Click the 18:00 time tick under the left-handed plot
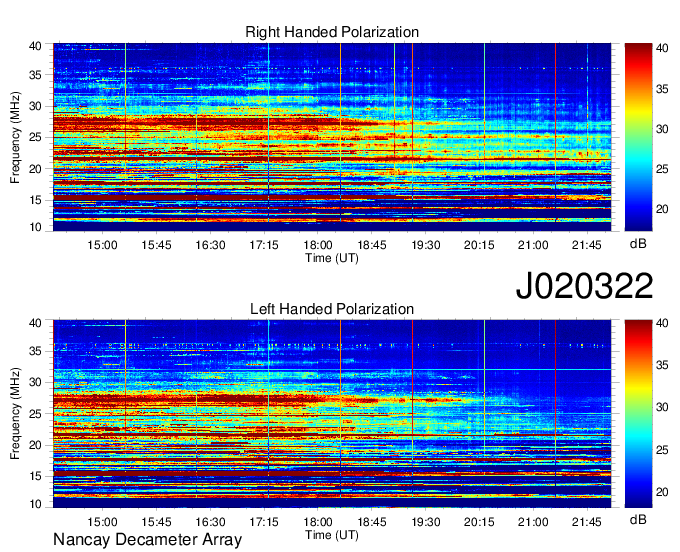The height and width of the screenshot is (552, 680). (x=317, y=522)
